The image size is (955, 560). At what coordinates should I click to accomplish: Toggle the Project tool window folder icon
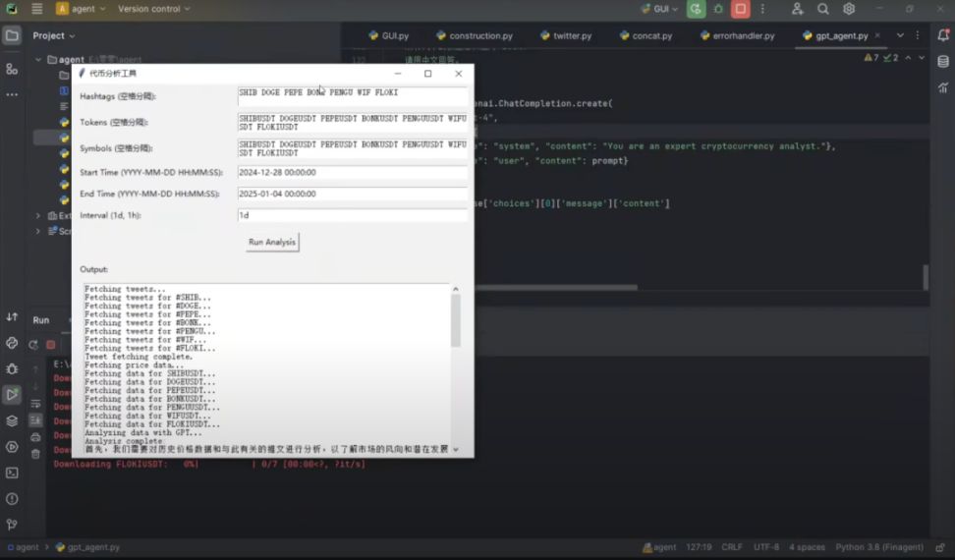[12, 35]
